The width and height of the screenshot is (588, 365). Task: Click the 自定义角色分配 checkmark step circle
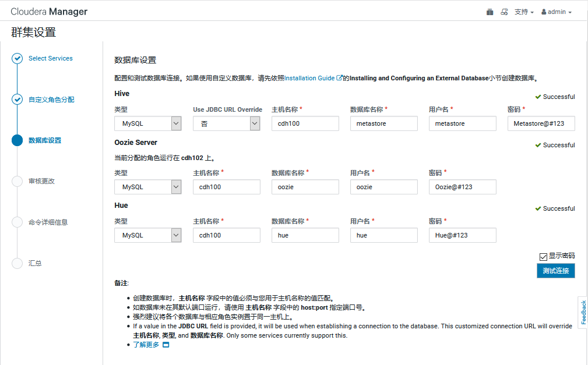17,100
